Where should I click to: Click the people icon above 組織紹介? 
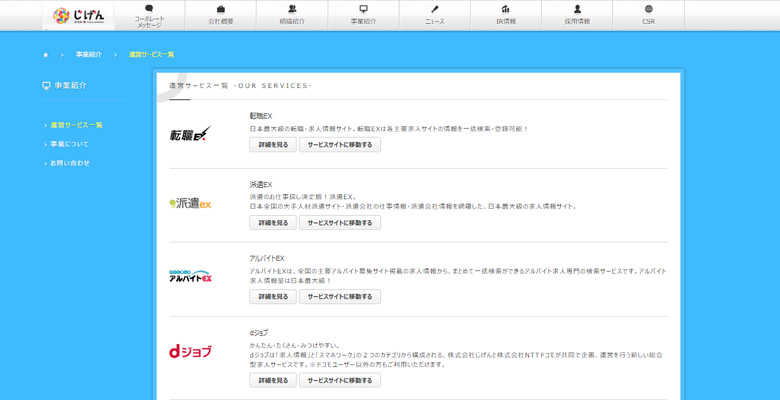[292, 9]
